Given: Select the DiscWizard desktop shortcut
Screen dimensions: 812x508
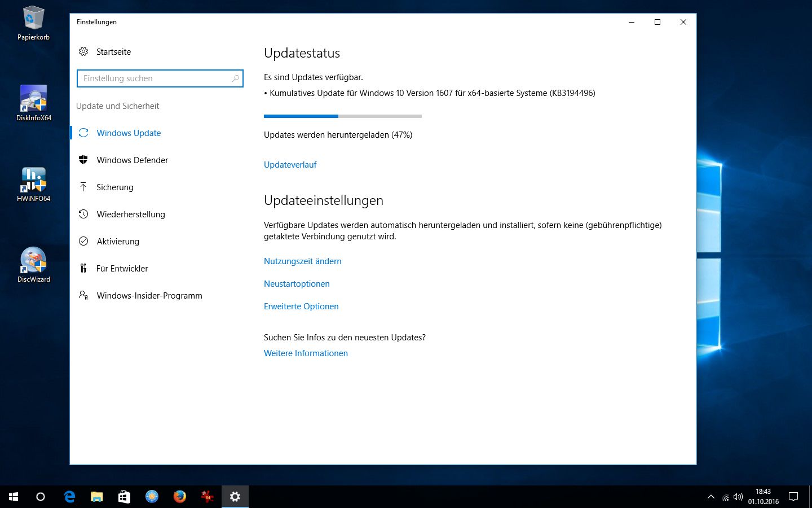Looking at the screenshot, I should point(34,265).
